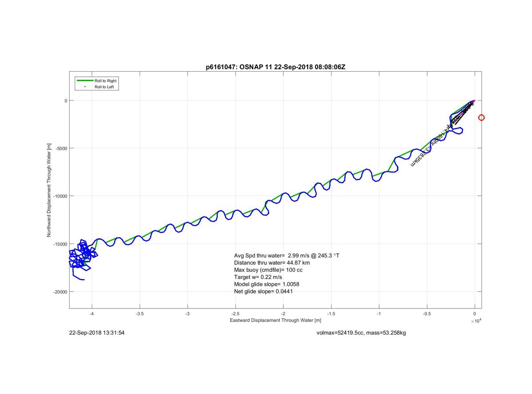Click the plot title "p6161047: OSNAP 11 22-Sep-2018 08:08:06Z"
The image size is (532, 394).
tap(276, 66)
